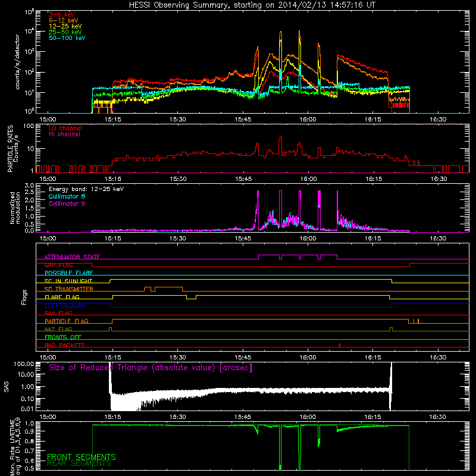This screenshot has height=476, width=476.
Task: Click the raised ATTENUATOR_STATE segment near 15:50
Action: 269,255
